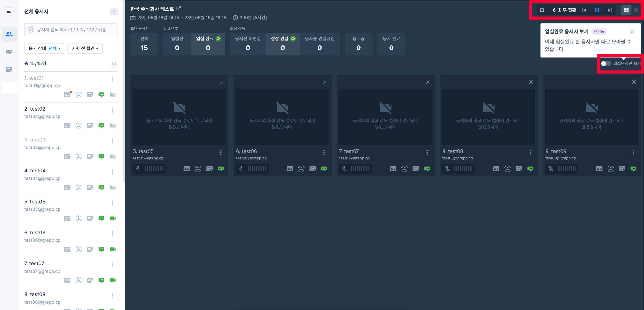Screen dimensions: 644x310
Task: Toggle '입실완료만 보기' switch
Action: (606, 64)
